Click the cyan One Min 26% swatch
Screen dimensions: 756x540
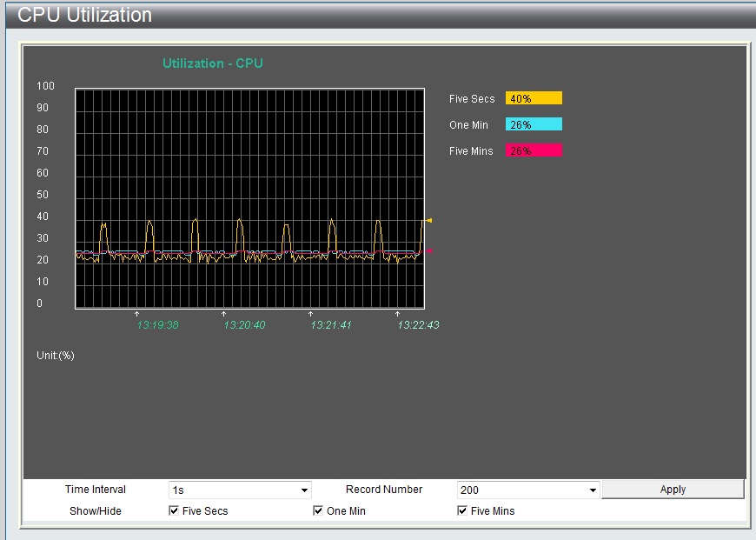(x=534, y=124)
